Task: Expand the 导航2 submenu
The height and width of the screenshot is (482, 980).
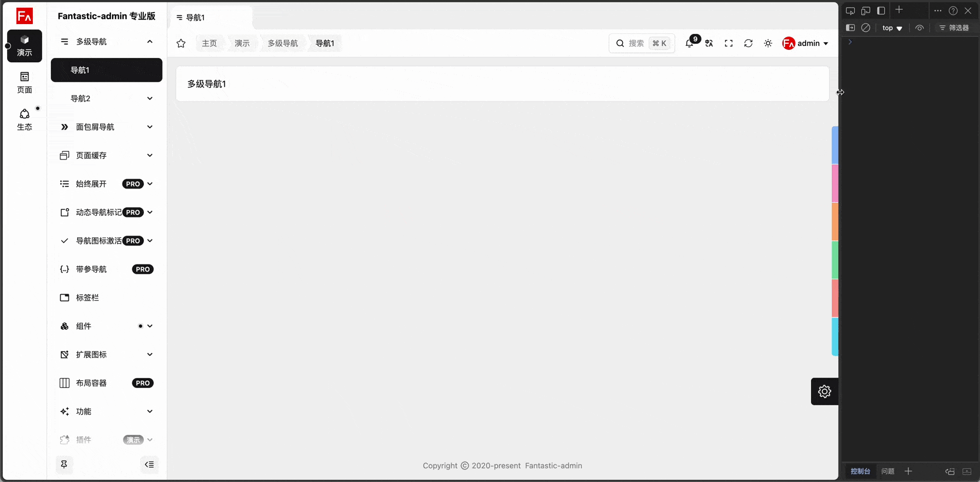Action: click(x=107, y=98)
